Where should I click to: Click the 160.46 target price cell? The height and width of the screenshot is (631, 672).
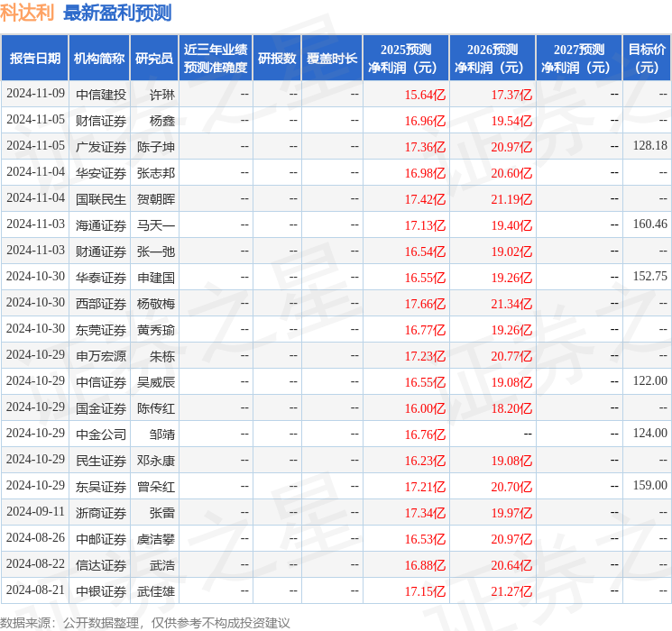649,224
